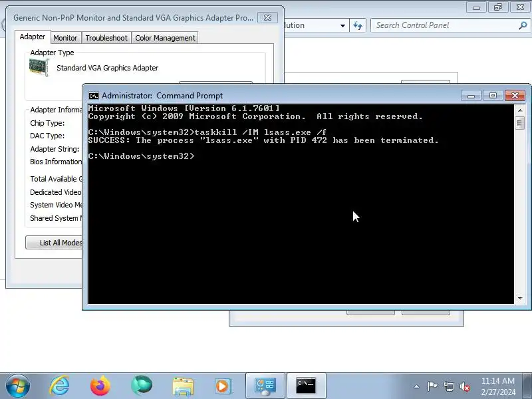
Task: Open Windows Explorer folder icon in taskbar
Action: pos(183,386)
